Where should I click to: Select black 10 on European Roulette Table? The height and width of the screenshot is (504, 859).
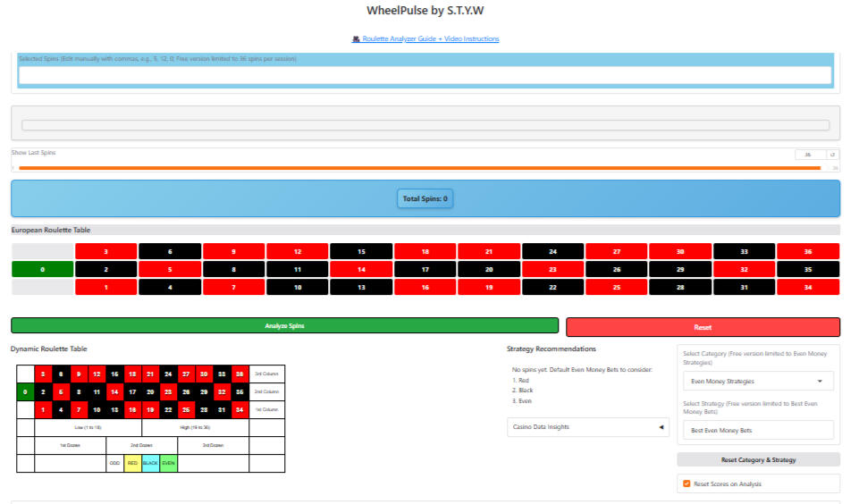(298, 287)
